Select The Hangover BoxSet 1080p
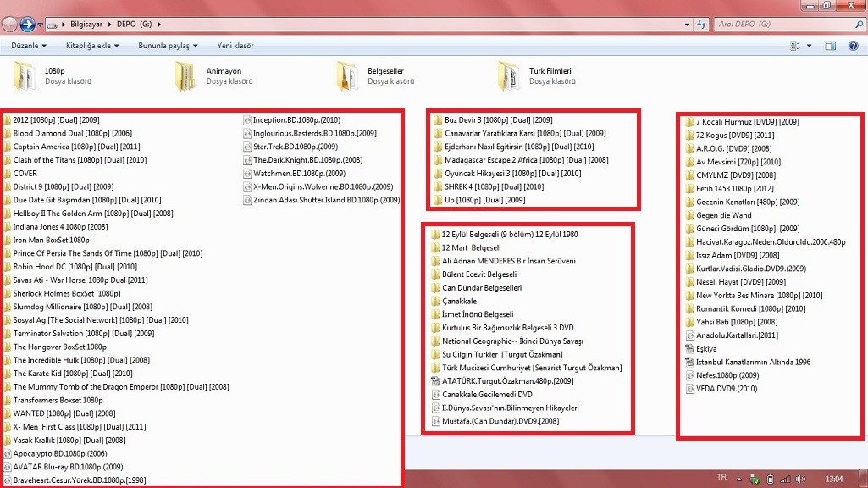The height and width of the screenshot is (488, 868). (x=55, y=347)
